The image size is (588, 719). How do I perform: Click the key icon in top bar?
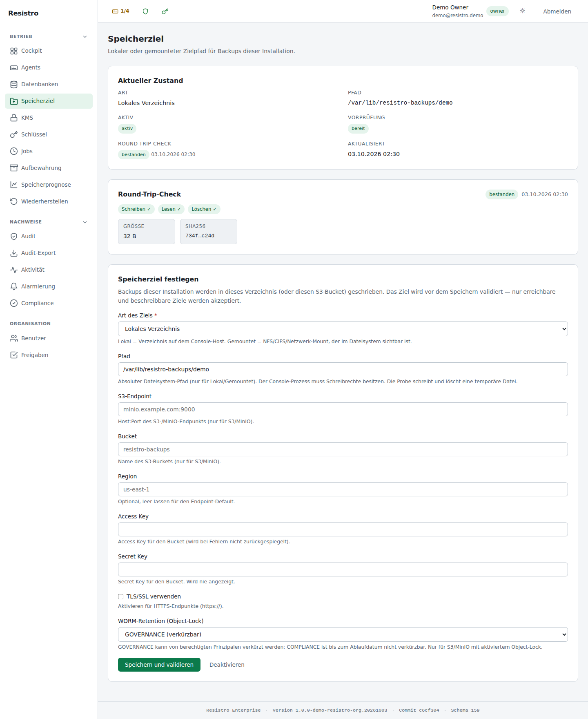(165, 11)
